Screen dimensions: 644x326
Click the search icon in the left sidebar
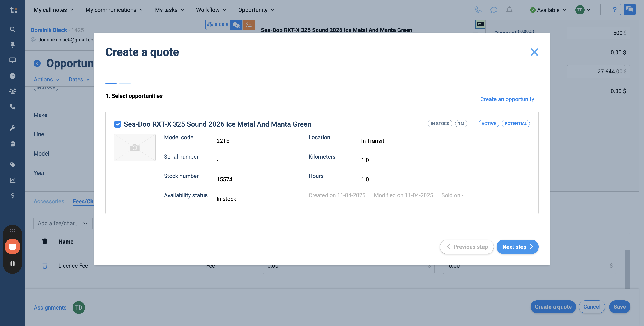[12, 30]
